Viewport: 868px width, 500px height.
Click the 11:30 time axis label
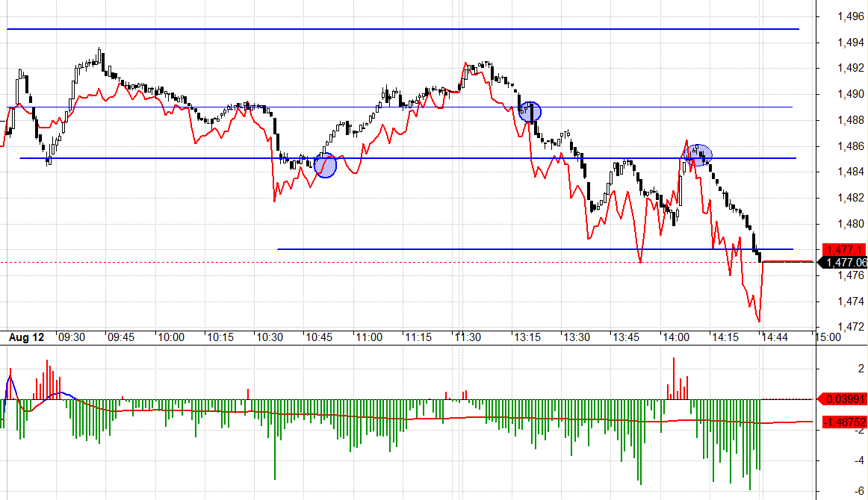coord(468,337)
